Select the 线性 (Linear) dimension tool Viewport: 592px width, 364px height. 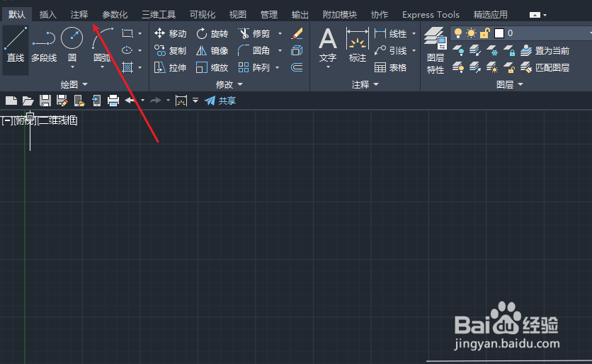click(390, 33)
